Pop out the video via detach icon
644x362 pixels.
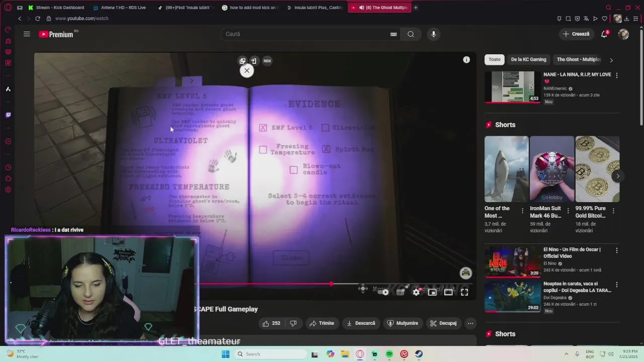click(x=243, y=61)
